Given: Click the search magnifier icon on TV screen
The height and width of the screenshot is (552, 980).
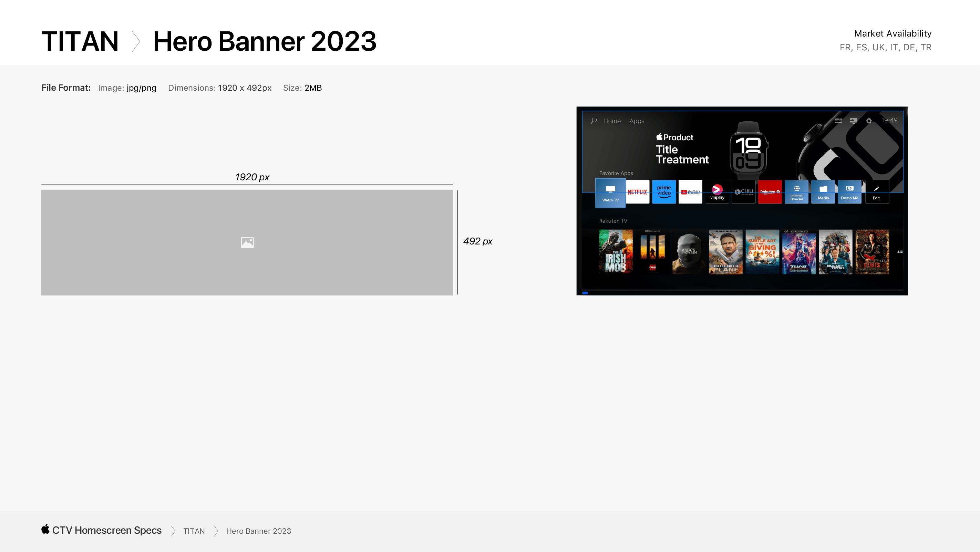Looking at the screenshot, I should pyautogui.click(x=594, y=121).
